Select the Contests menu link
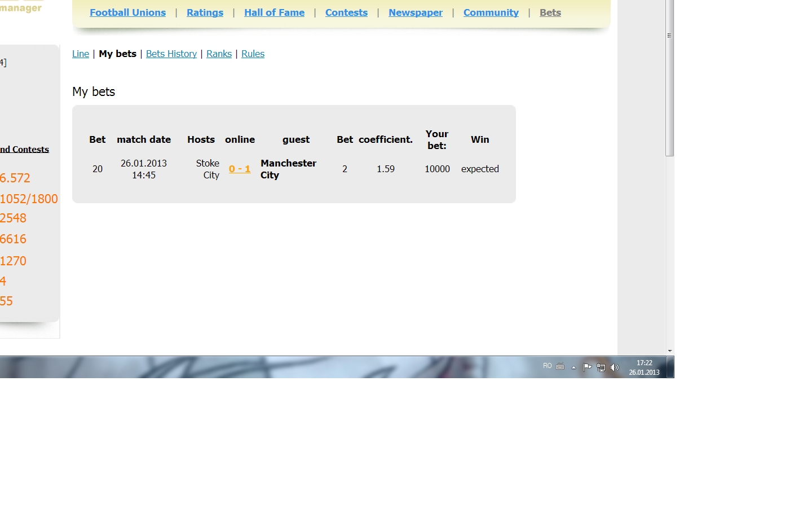 [346, 12]
